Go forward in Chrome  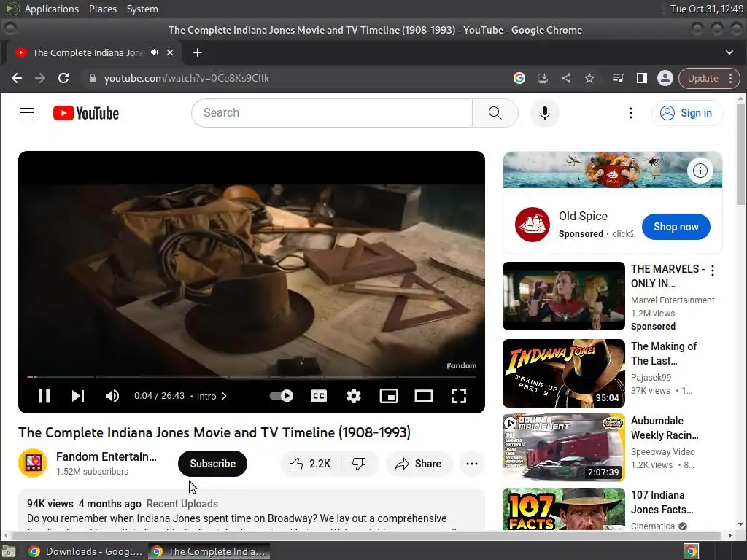click(x=40, y=78)
